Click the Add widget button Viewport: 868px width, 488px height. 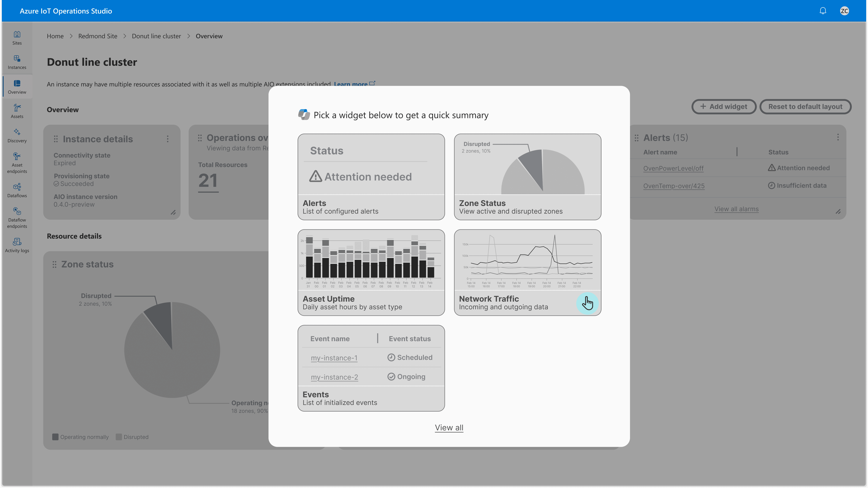point(723,107)
